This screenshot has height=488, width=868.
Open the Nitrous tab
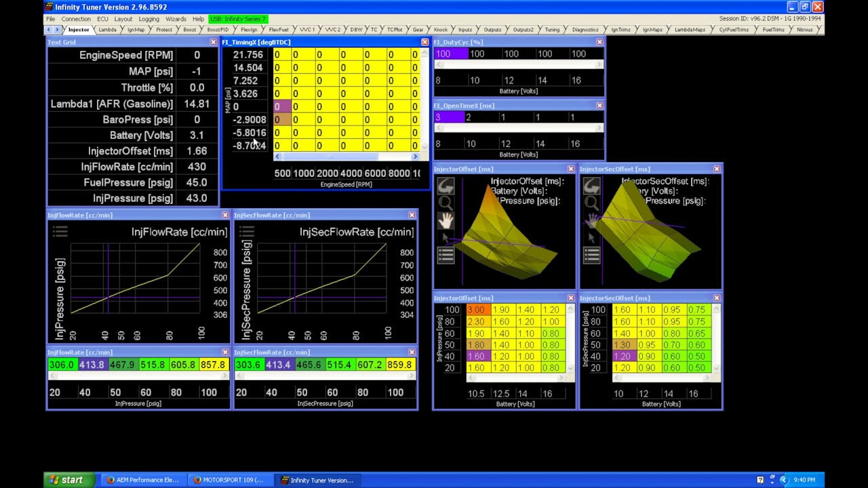click(x=804, y=29)
